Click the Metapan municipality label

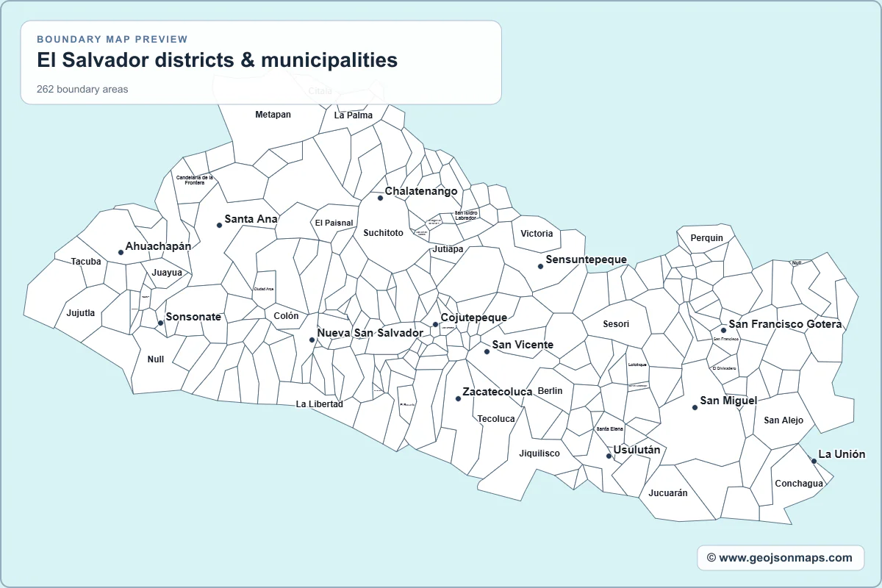(x=273, y=115)
